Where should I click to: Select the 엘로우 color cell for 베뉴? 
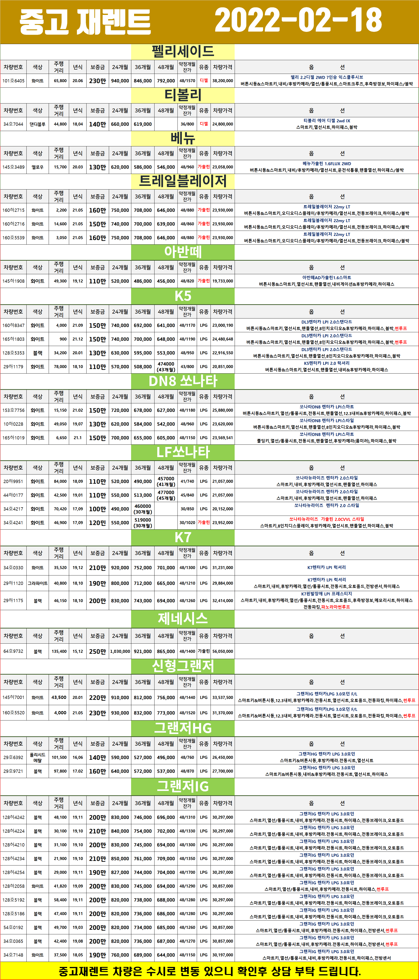(x=37, y=167)
